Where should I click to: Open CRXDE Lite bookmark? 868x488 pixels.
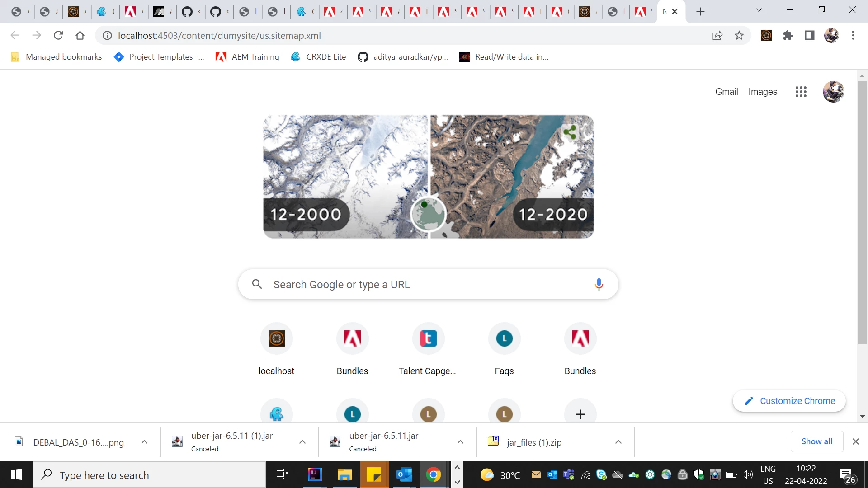[x=319, y=57]
